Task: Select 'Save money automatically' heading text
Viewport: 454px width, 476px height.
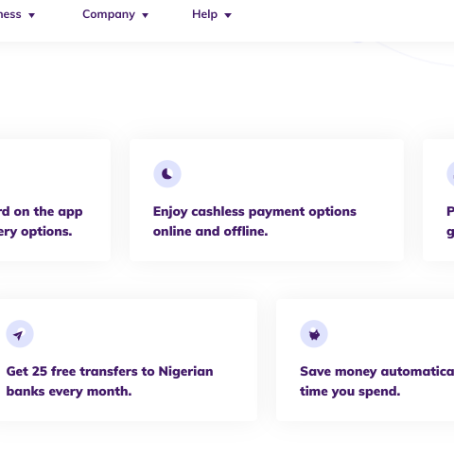Action: pos(377,371)
